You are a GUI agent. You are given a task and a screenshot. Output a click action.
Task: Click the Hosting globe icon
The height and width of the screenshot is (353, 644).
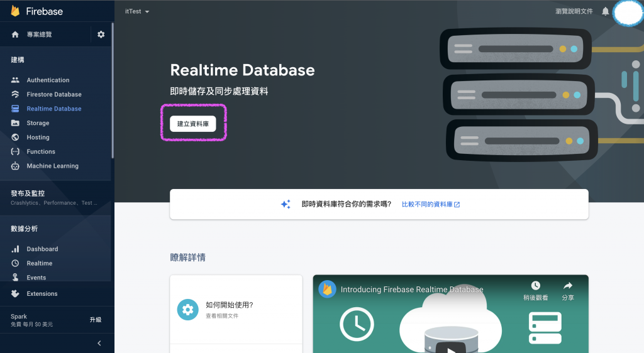[x=15, y=138]
